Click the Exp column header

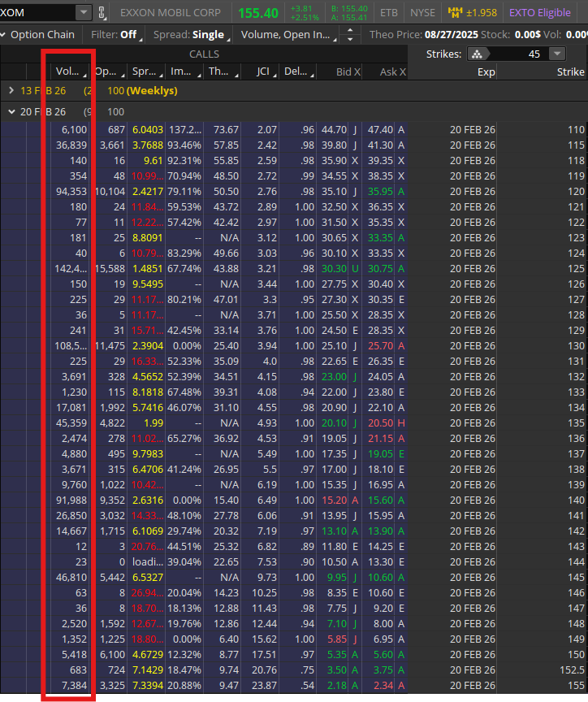point(452,71)
